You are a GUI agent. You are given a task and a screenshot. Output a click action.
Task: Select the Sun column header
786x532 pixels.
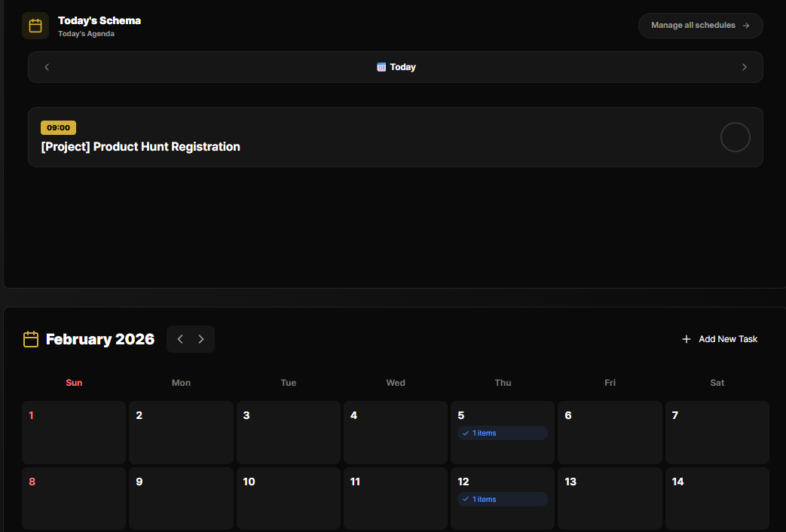[74, 383]
